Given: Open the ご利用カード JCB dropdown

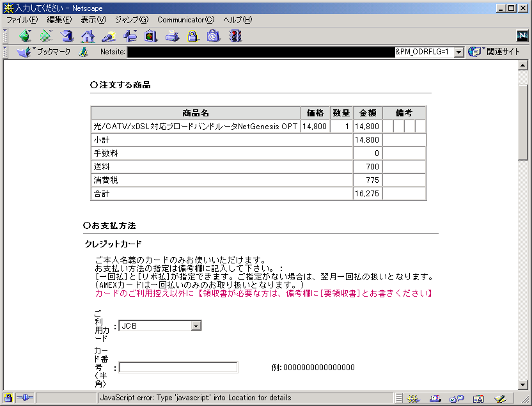Looking at the screenshot, I should click(x=160, y=325).
